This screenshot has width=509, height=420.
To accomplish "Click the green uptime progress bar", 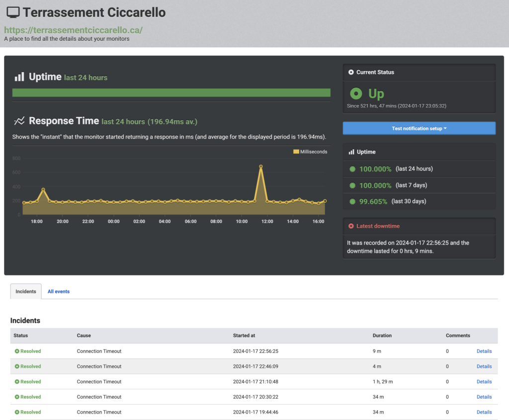I will point(171,92).
